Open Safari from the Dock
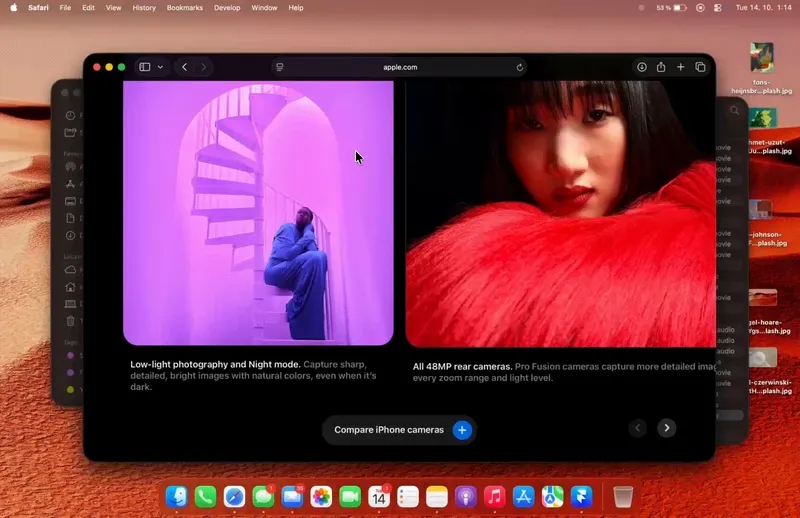 coord(234,497)
